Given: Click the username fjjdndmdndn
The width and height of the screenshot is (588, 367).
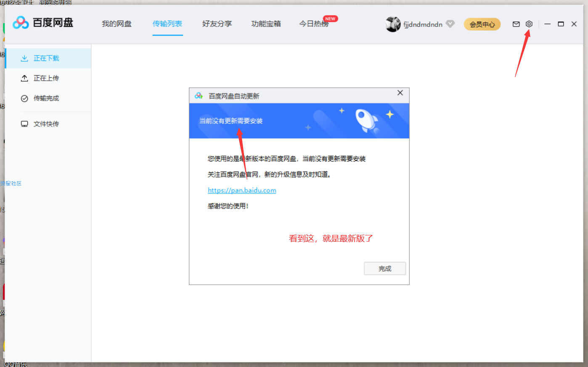Looking at the screenshot, I should click(423, 24).
